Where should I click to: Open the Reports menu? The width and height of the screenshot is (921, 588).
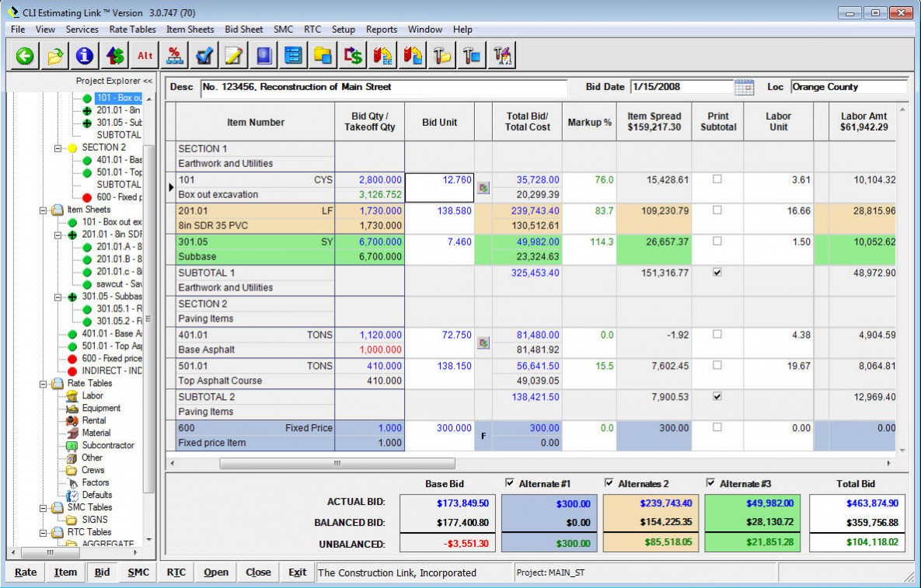point(381,30)
